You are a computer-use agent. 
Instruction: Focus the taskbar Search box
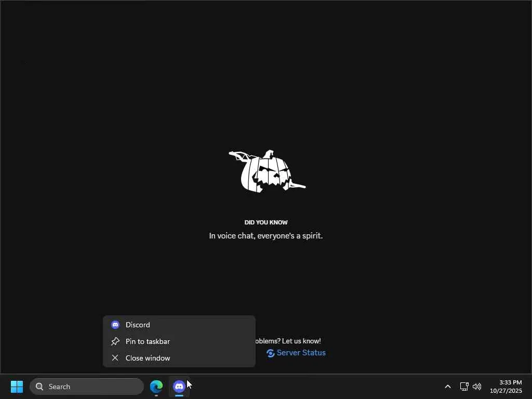pyautogui.click(x=87, y=387)
